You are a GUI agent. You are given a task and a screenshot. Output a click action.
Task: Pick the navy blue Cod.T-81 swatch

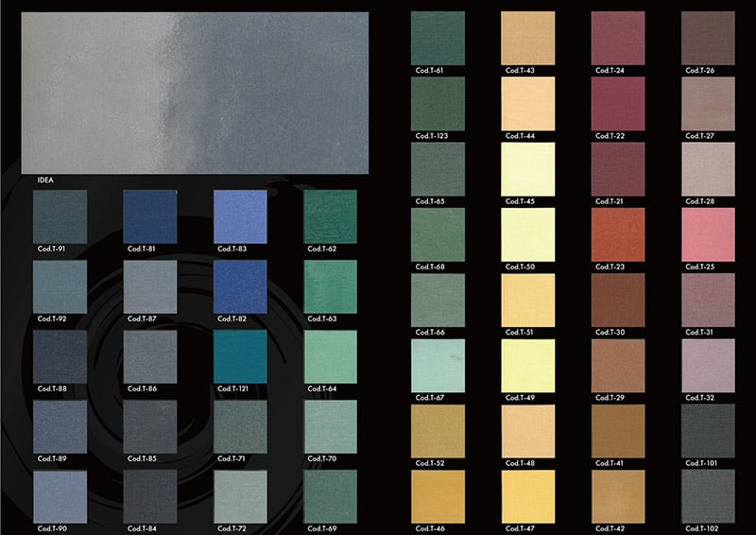[x=150, y=216]
